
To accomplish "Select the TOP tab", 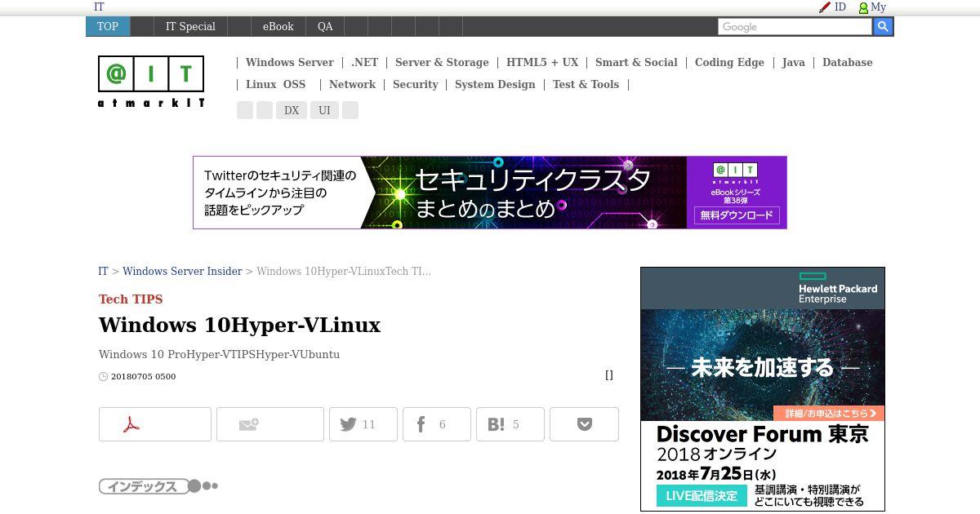I will (108, 26).
